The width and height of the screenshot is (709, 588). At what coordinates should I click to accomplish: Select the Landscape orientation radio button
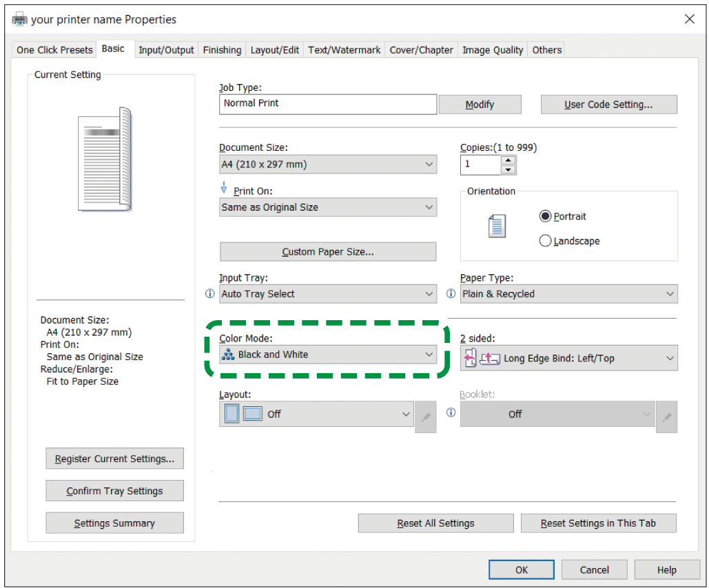(546, 241)
